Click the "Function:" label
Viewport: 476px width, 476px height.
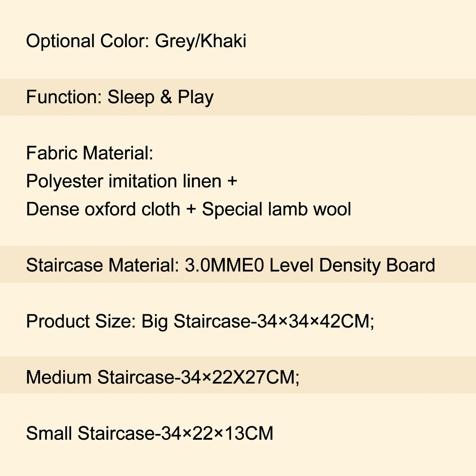pyautogui.click(x=64, y=97)
